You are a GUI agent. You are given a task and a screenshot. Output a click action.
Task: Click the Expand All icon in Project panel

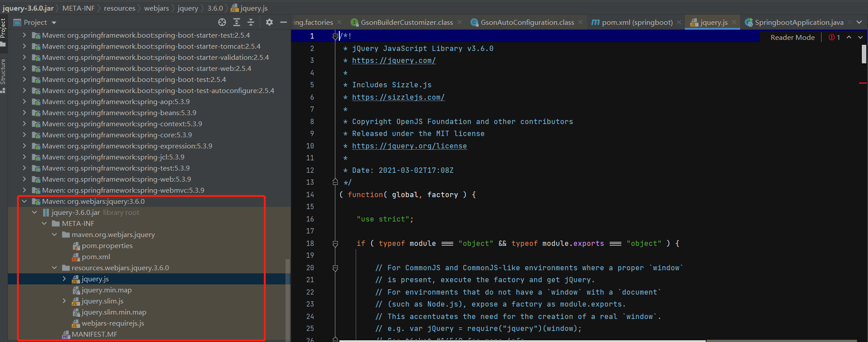[237, 22]
